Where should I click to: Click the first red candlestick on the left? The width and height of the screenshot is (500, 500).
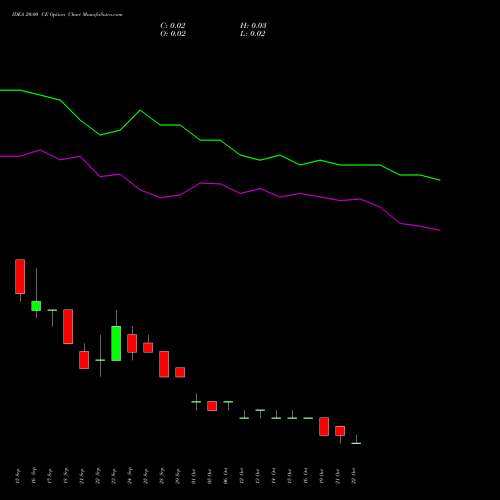click(x=20, y=277)
